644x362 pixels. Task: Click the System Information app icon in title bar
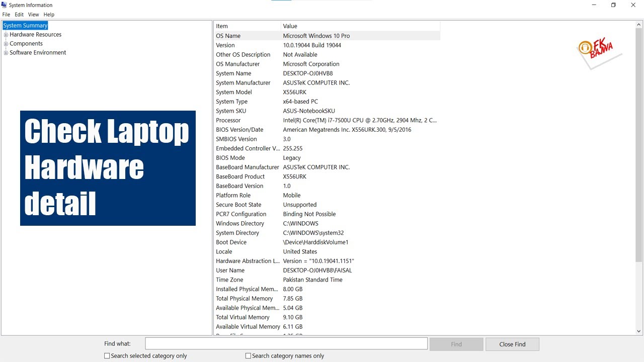tap(5, 5)
